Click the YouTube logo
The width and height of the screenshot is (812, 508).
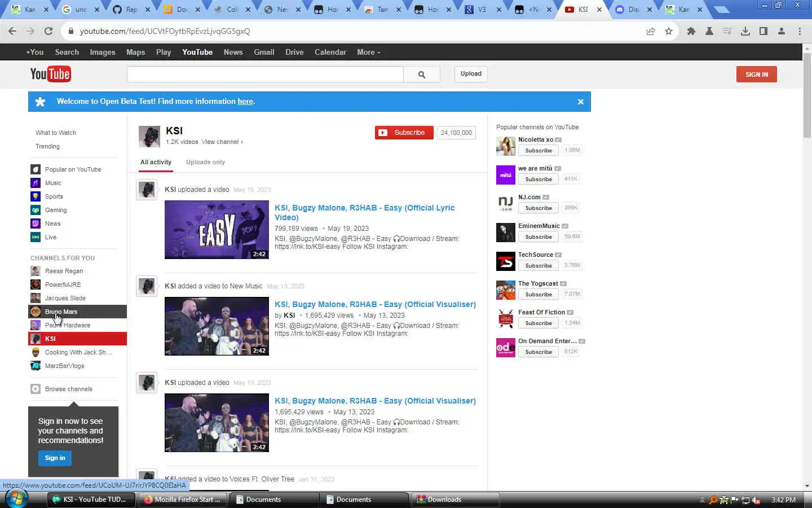(50, 74)
